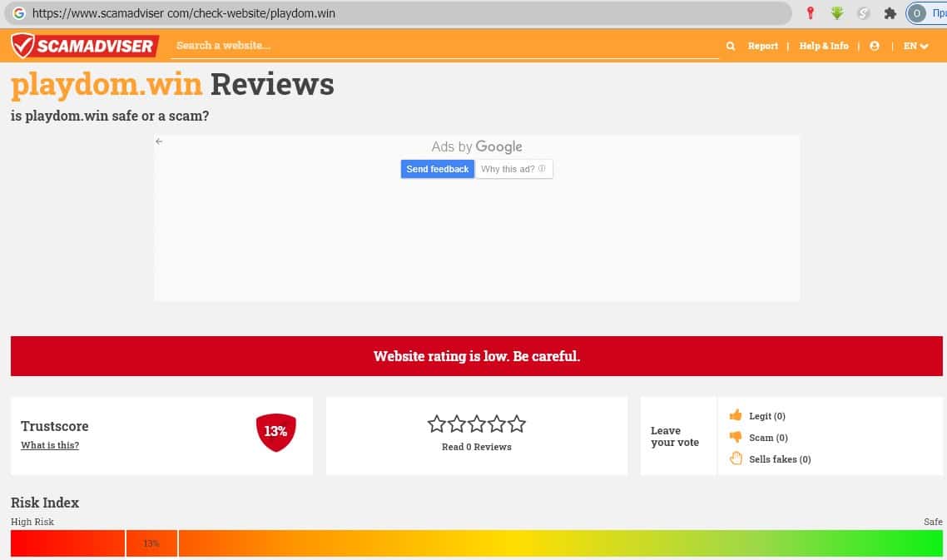Click the second rating star
Image resolution: width=947 pixels, height=560 pixels.
tap(457, 424)
